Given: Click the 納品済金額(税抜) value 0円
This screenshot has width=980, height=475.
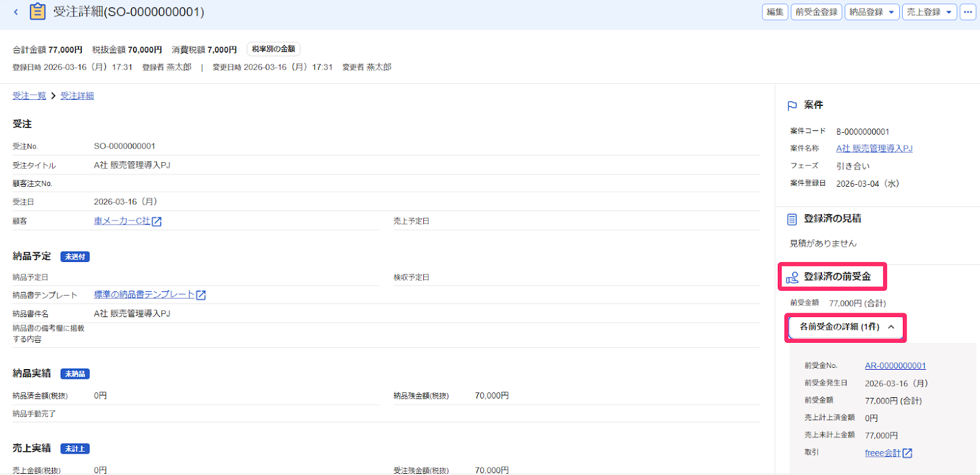Looking at the screenshot, I should 100,396.
